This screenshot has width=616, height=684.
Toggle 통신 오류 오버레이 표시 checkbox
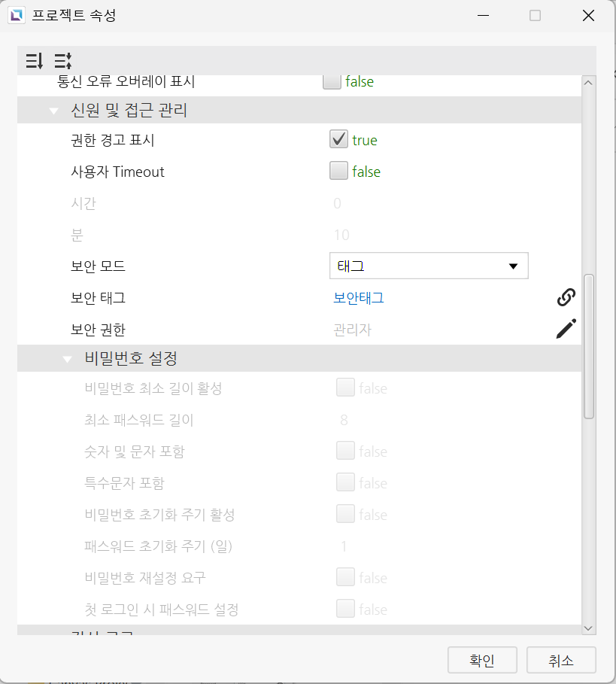[332, 81]
